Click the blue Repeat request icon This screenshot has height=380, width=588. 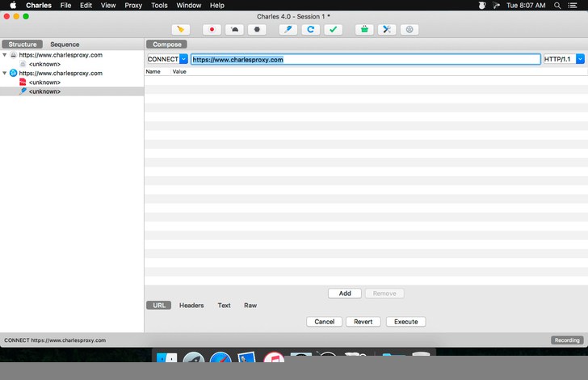tap(310, 29)
